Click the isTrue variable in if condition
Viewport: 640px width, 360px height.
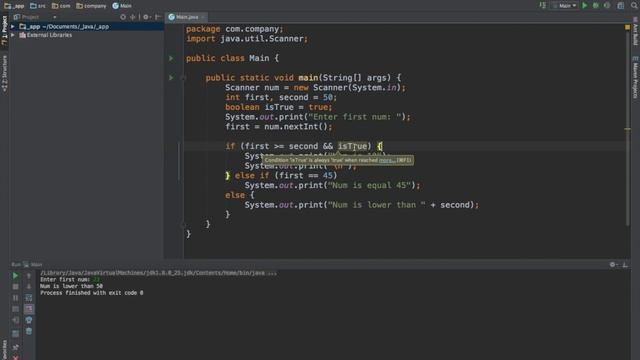coord(352,146)
